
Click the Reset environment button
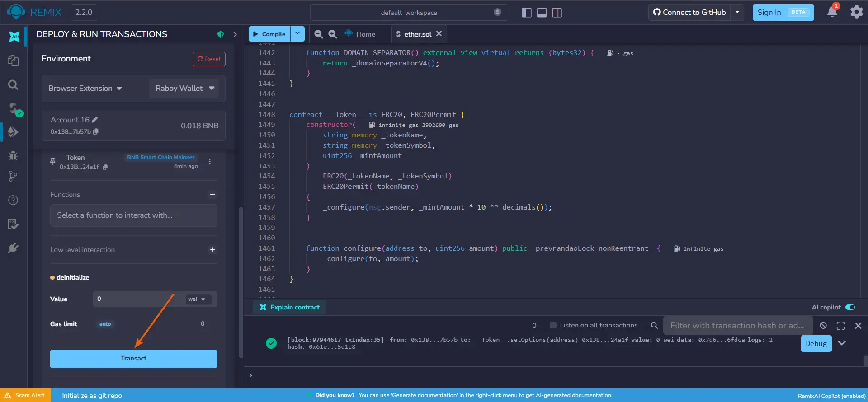click(x=209, y=59)
